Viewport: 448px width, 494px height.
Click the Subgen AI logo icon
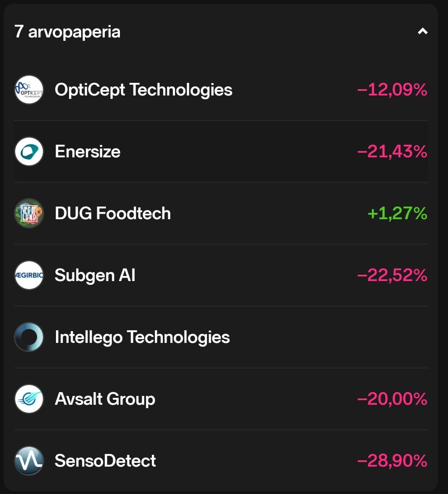pyautogui.click(x=29, y=275)
